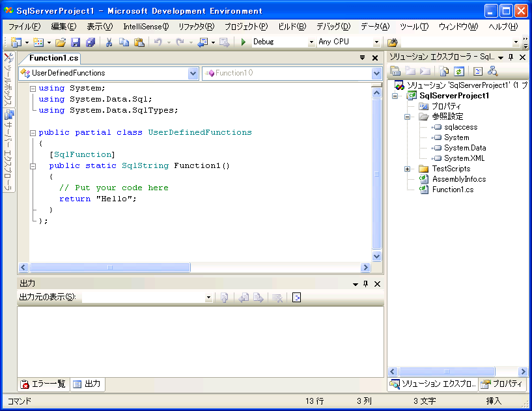
Task: Click the View Code icon in Solution Explorer
Action: point(478,71)
